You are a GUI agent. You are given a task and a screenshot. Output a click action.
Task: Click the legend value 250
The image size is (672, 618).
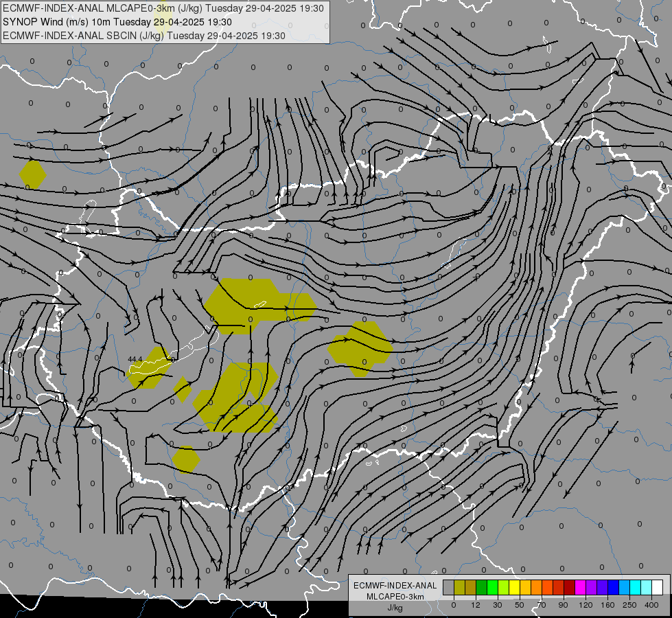tap(629, 605)
